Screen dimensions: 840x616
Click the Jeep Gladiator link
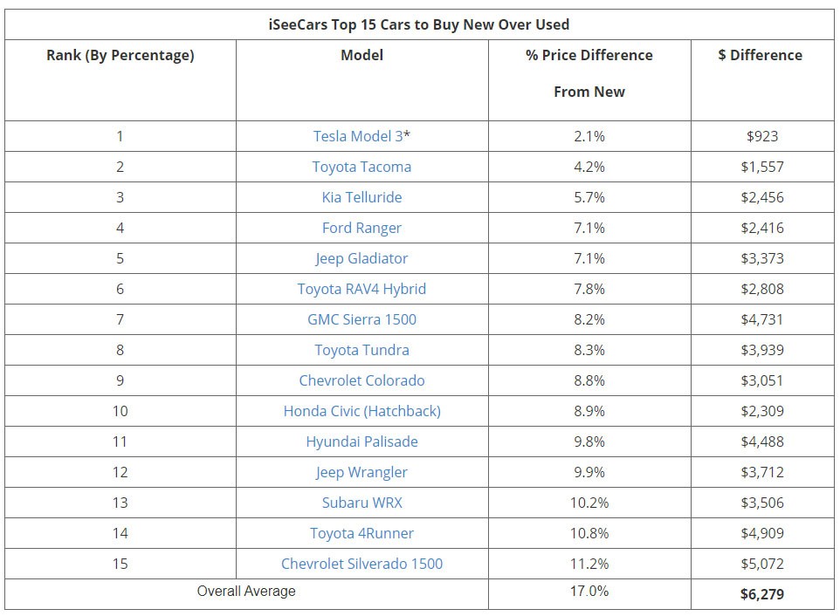[361, 258]
